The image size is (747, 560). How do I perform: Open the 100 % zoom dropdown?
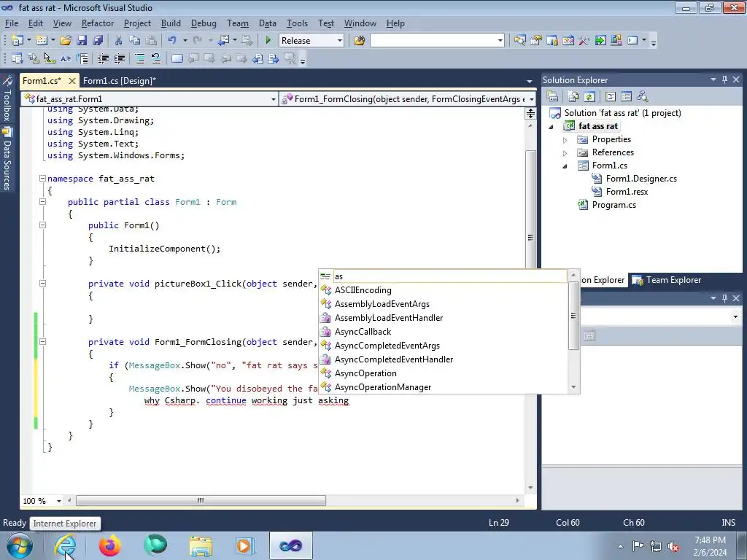pyautogui.click(x=59, y=501)
